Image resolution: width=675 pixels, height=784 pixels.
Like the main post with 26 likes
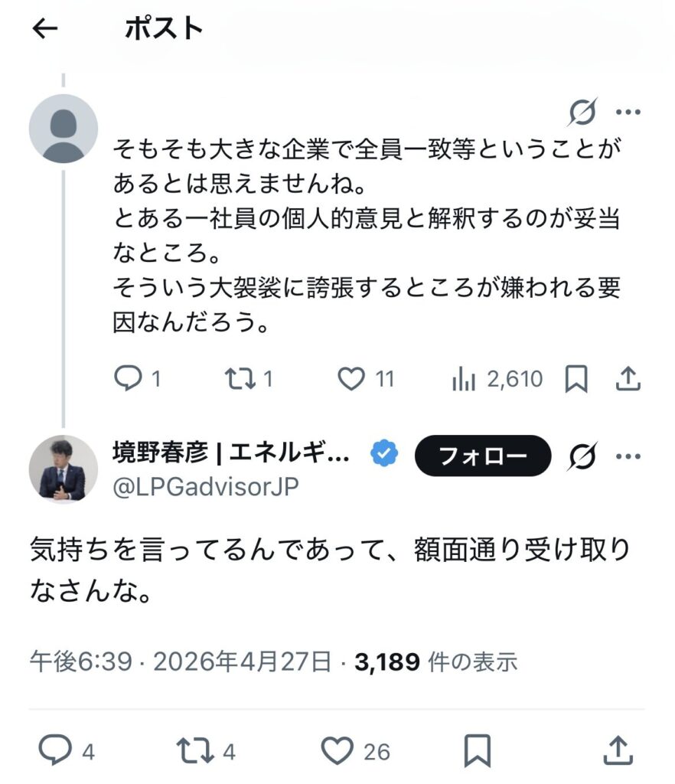(x=337, y=752)
